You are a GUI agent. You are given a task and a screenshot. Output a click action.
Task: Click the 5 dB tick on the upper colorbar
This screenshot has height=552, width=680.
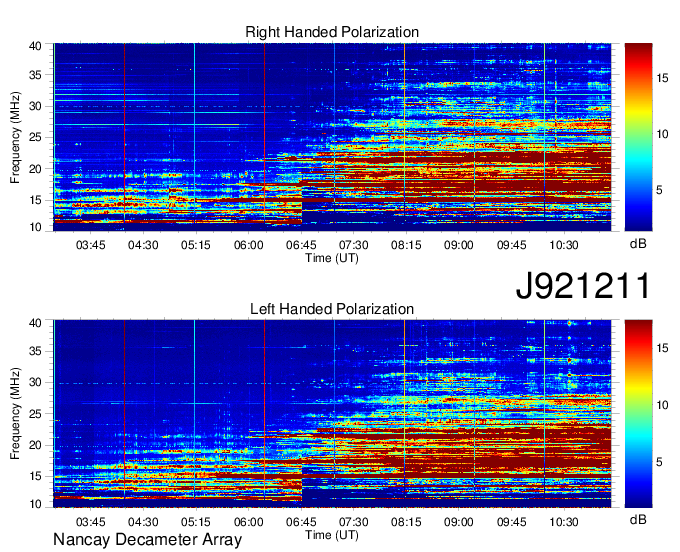(x=659, y=190)
